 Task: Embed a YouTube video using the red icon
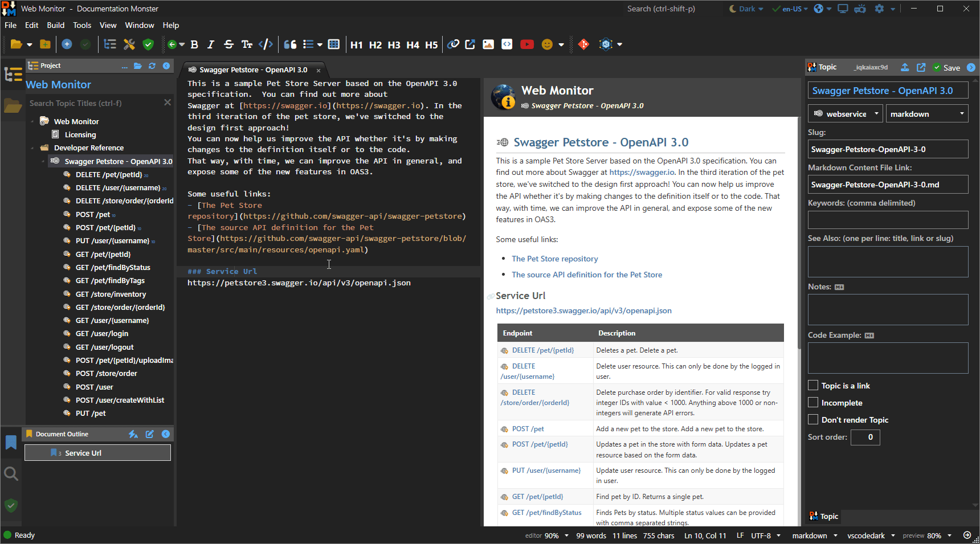pyautogui.click(x=527, y=44)
